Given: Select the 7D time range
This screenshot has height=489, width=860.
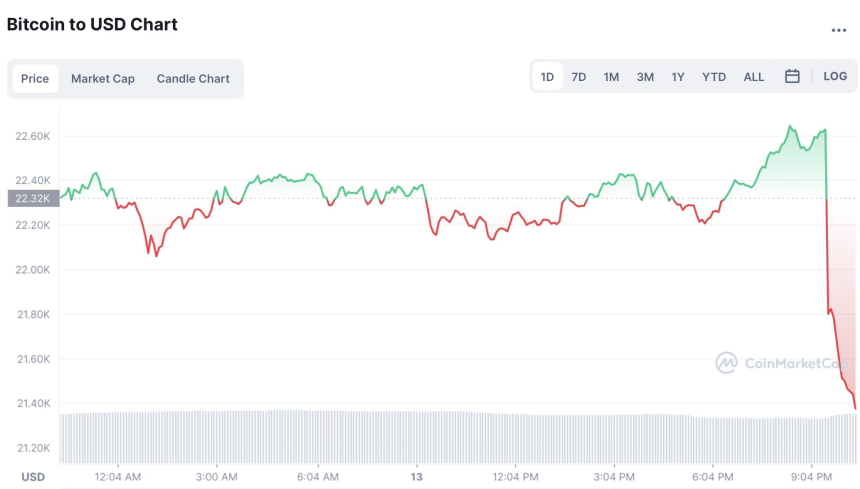Looking at the screenshot, I should click(x=579, y=77).
